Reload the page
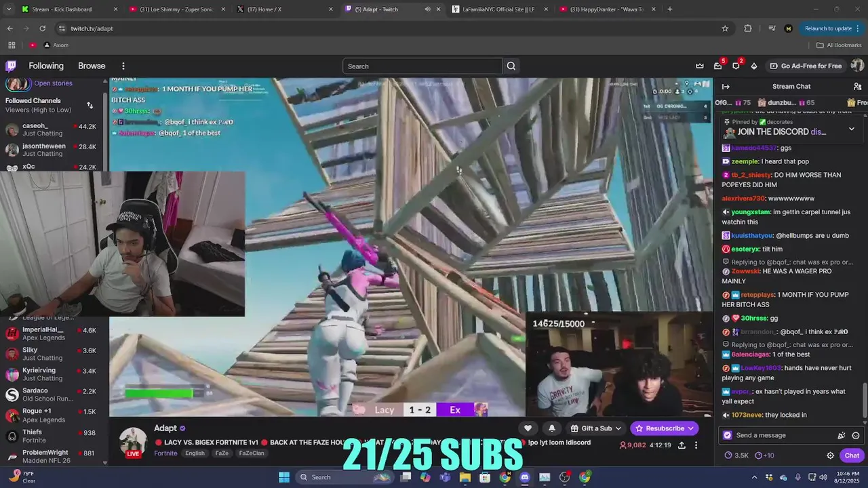Image resolution: width=868 pixels, height=488 pixels. pyautogui.click(x=42, y=28)
